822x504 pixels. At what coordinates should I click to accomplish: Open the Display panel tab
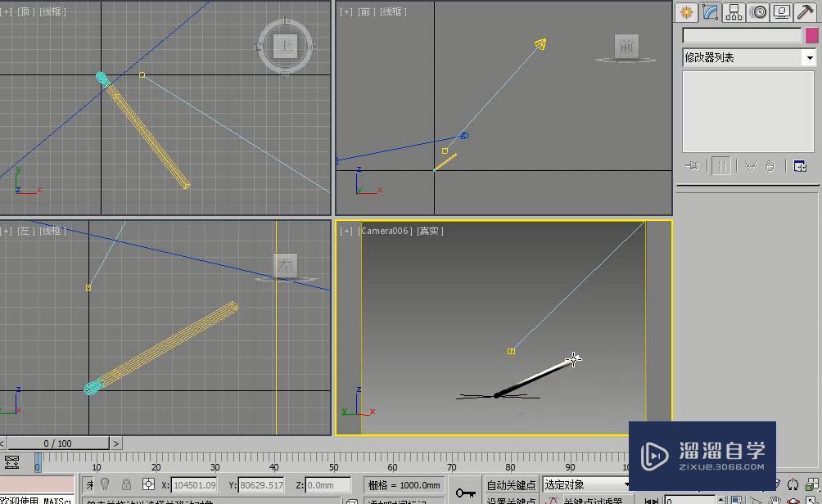(x=782, y=12)
